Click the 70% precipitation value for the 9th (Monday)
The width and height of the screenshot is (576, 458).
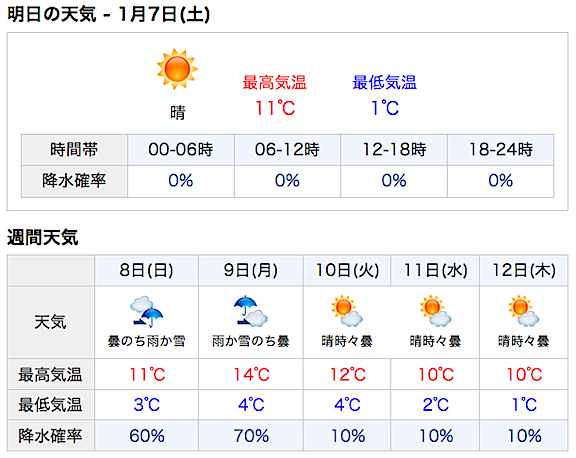(251, 436)
